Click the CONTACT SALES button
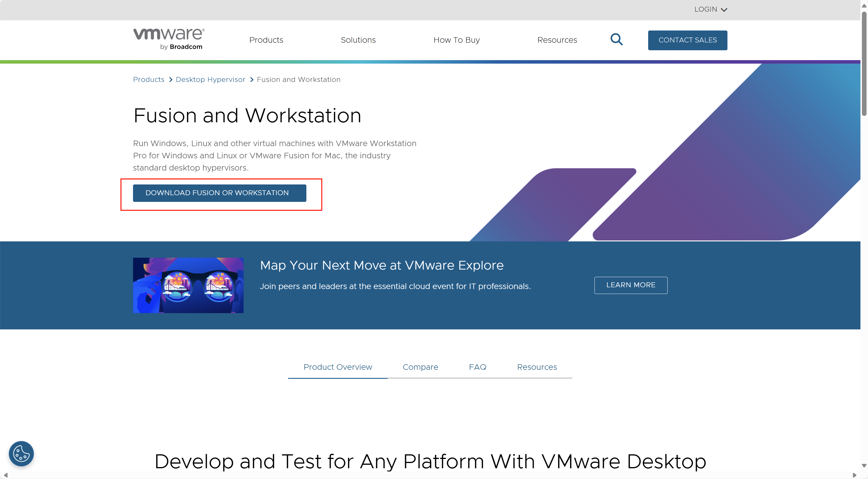The width and height of the screenshot is (868, 479). click(x=687, y=40)
